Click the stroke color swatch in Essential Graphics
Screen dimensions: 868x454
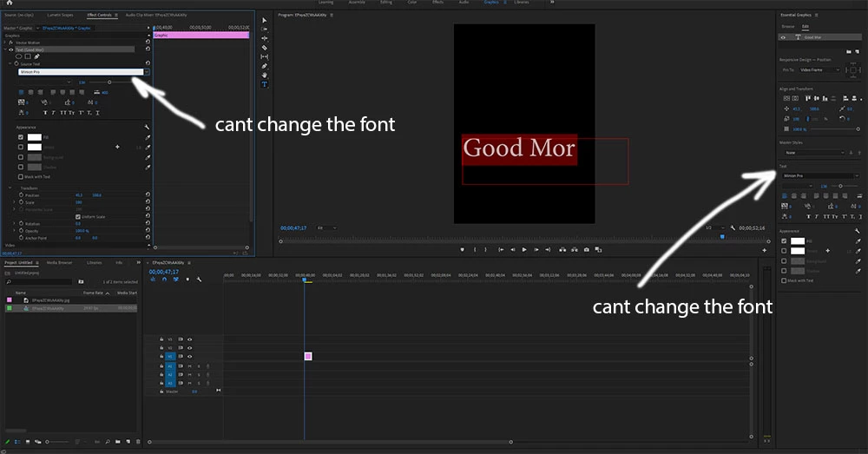[798, 251]
